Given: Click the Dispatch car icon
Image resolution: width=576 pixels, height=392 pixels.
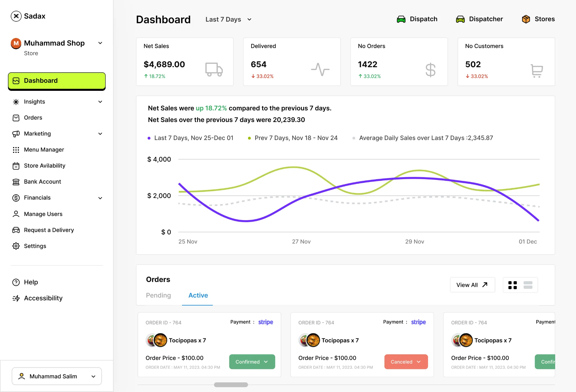Looking at the screenshot, I should [402, 19].
